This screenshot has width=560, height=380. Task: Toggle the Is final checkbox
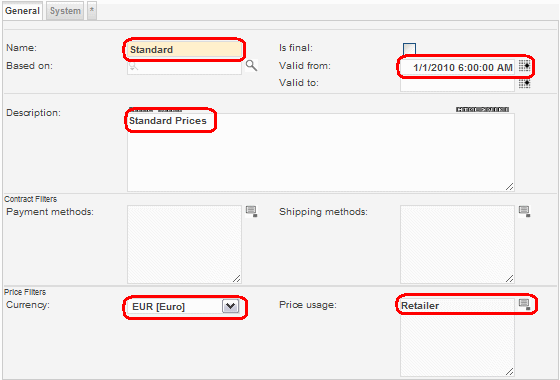click(x=409, y=49)
